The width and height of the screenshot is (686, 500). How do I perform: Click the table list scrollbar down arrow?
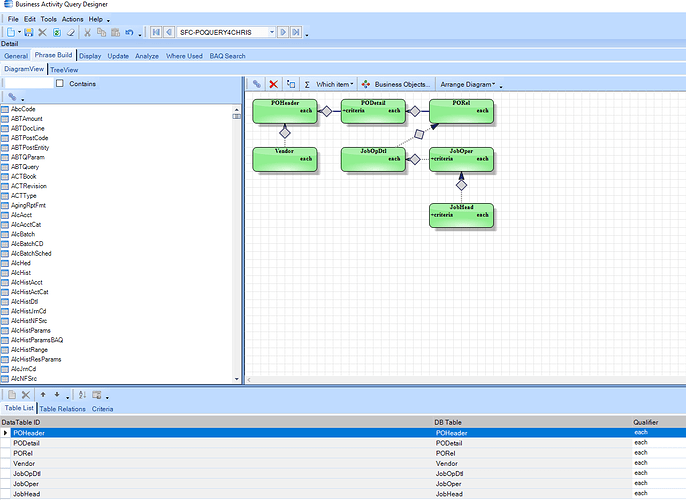pos(237,379)
